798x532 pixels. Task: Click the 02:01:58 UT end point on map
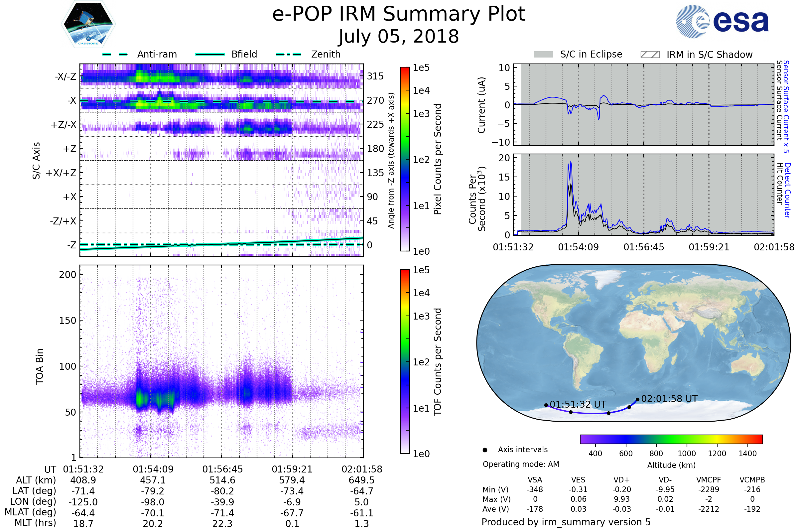[x=637, y=400]
